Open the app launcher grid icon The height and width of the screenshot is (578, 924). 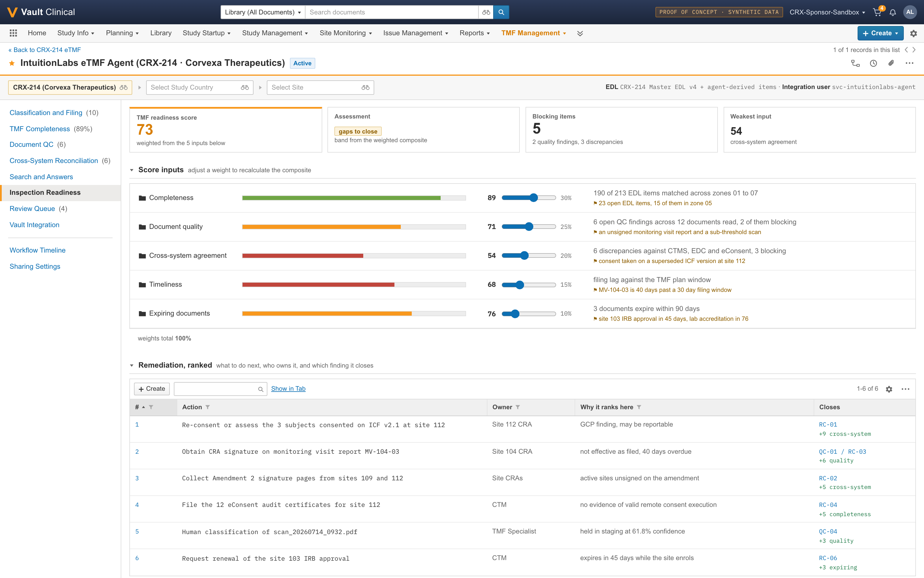point(13,33)
